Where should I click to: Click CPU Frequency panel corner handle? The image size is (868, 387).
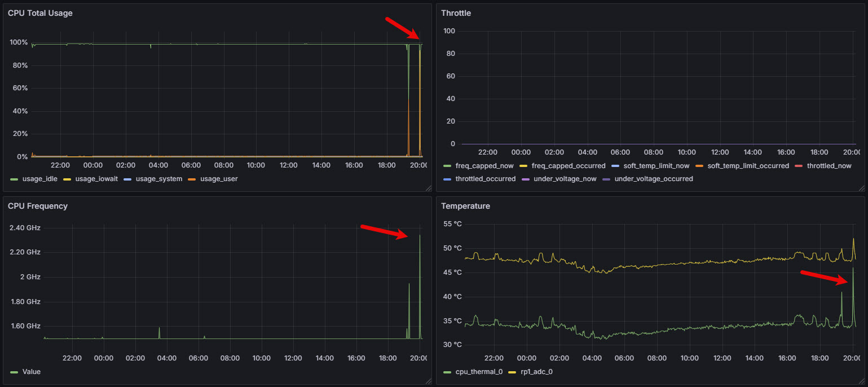[x=428, y=381]
